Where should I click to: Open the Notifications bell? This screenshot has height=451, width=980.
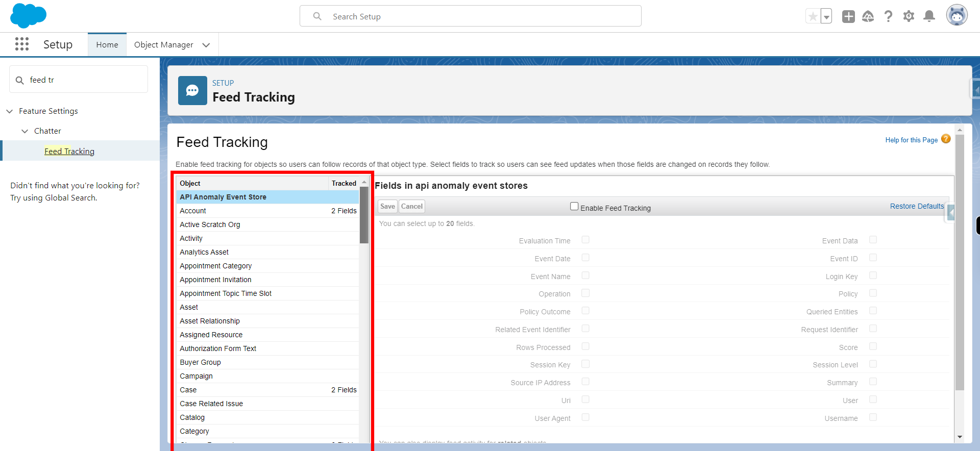pos(929,16)
